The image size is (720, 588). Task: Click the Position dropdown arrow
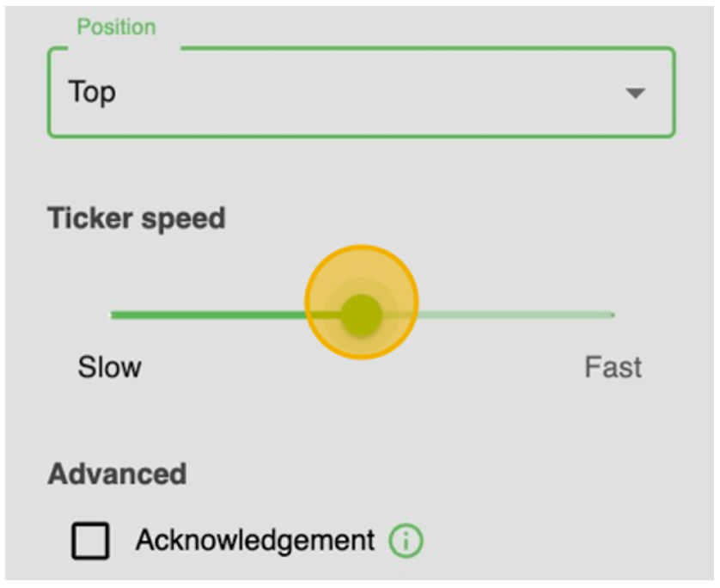pos(634,93)
